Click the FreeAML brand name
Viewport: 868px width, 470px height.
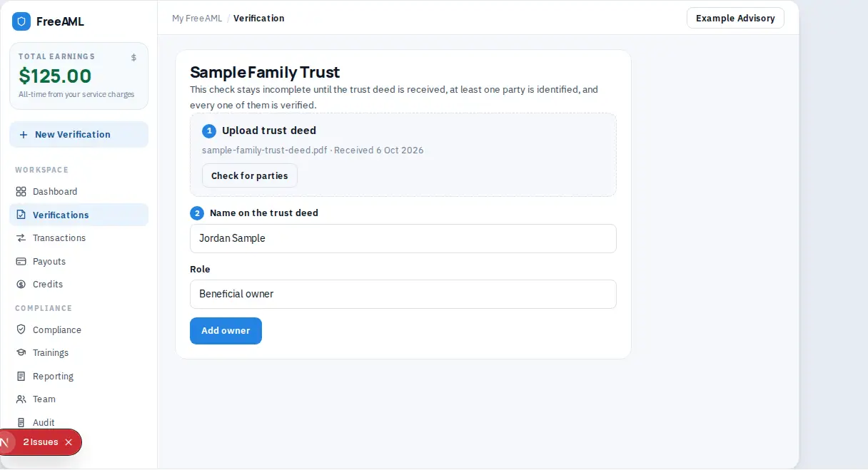60,21
